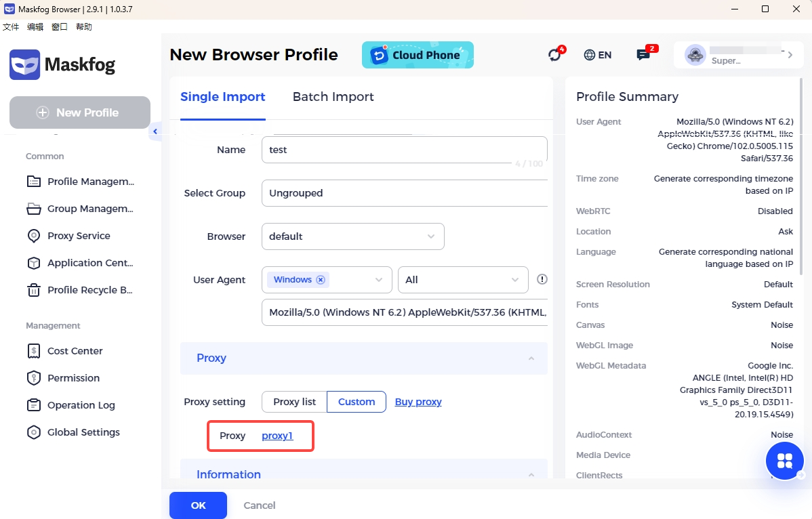The width and height of the screenshot is (812, 519).
Task: Click the refresh sync icon with badge
Action: pos(556,54)
